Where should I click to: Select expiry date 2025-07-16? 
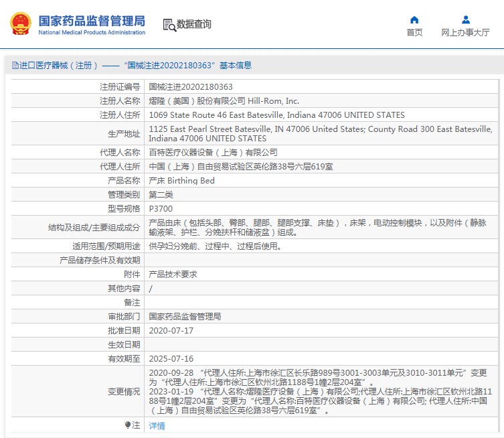tap(171, 358)
